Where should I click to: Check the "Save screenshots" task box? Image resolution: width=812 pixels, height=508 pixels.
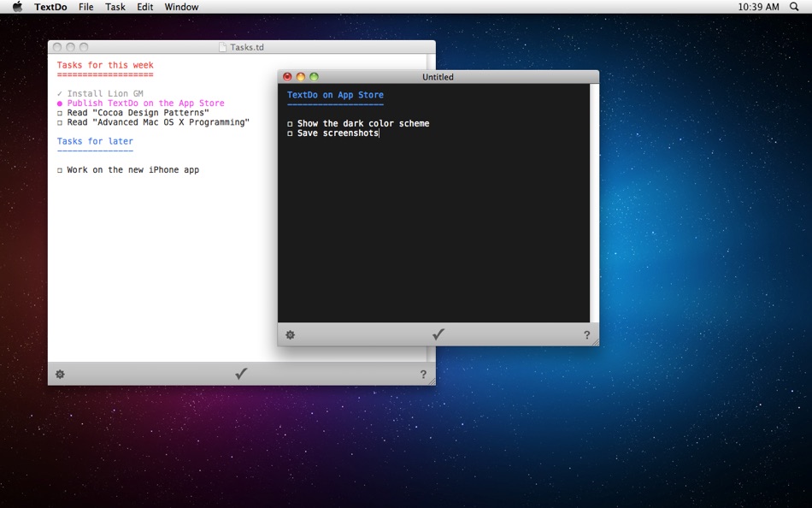coord(290,133)
